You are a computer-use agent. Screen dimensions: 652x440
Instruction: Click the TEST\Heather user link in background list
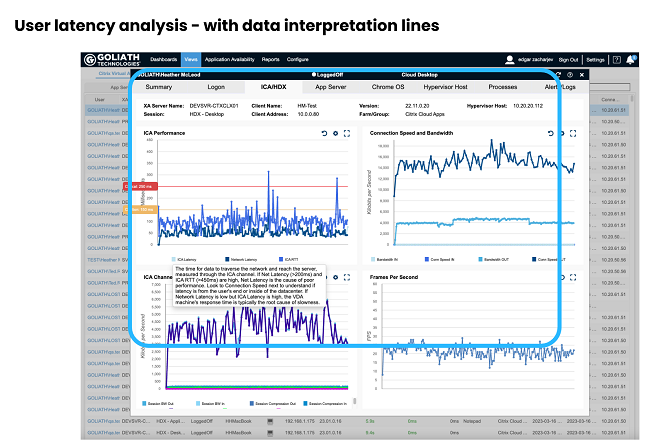103,260
